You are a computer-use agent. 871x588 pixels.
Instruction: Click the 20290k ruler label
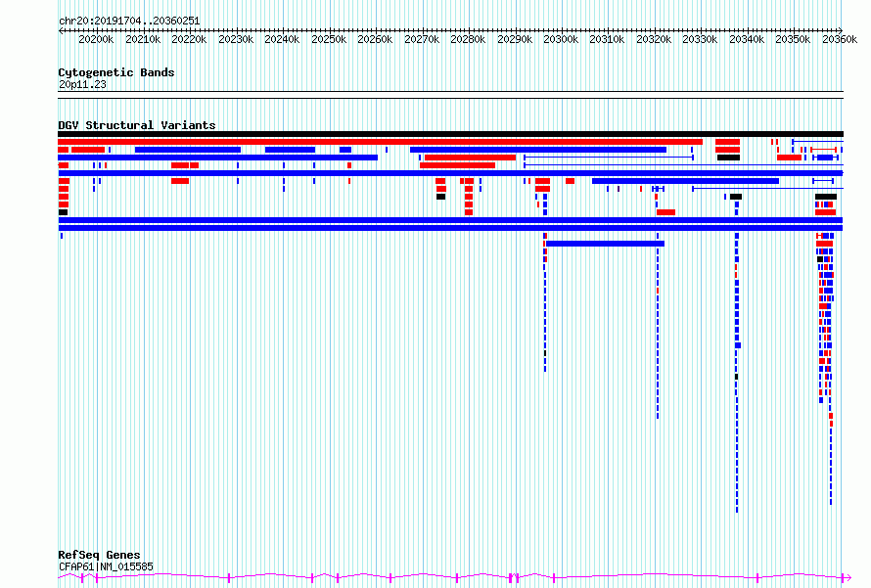pyautogui.click(x=515, y=39)
